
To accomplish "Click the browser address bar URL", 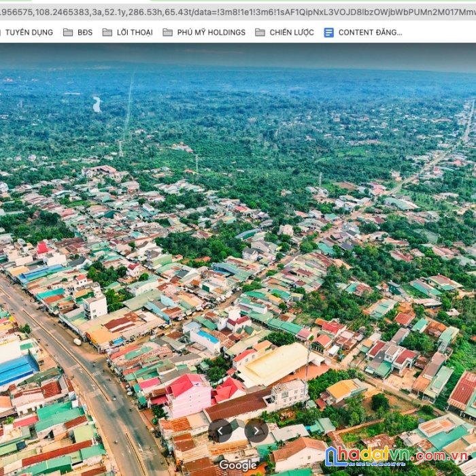I will [x=238, y=12].
